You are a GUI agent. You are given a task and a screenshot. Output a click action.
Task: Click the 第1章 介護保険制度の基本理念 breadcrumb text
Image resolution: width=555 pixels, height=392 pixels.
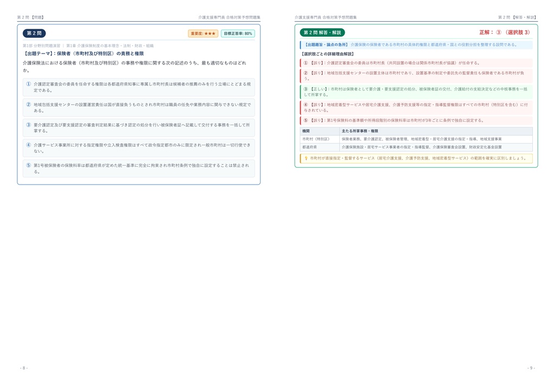(109, 45)
